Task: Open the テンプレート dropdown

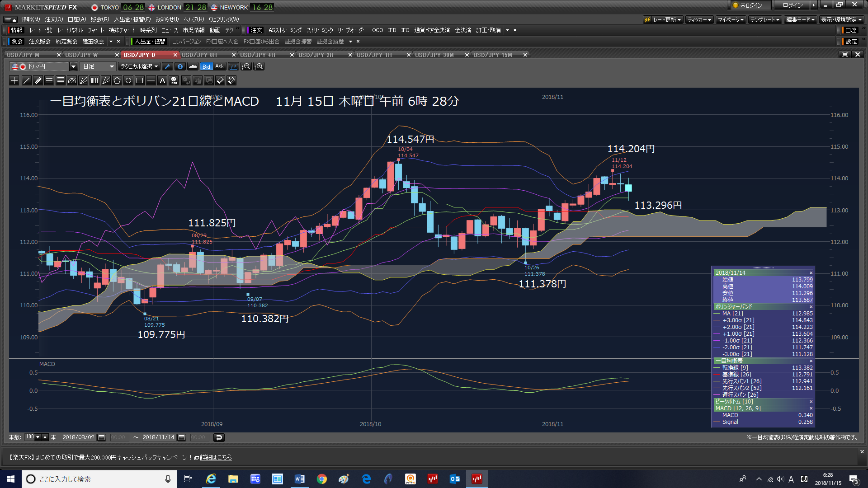Action: [x=764, y=19]
